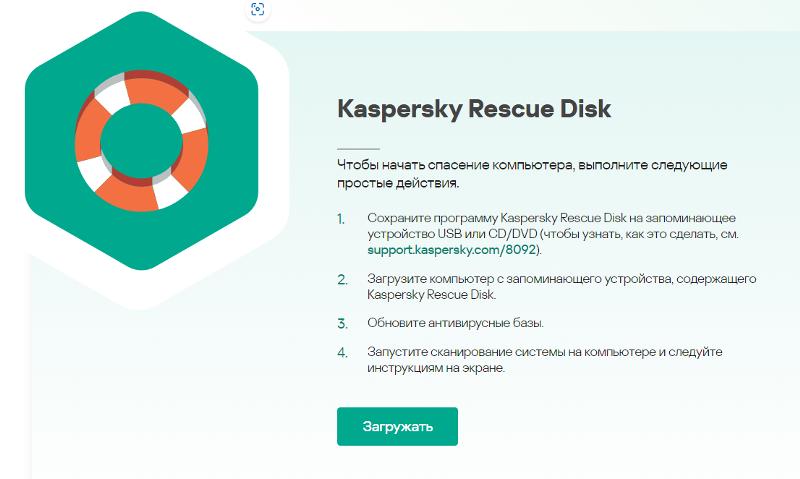Click Kaspersky Rescue Disk text in step two
Viewport: 800px width, 479px height.
tap(431, 295)
